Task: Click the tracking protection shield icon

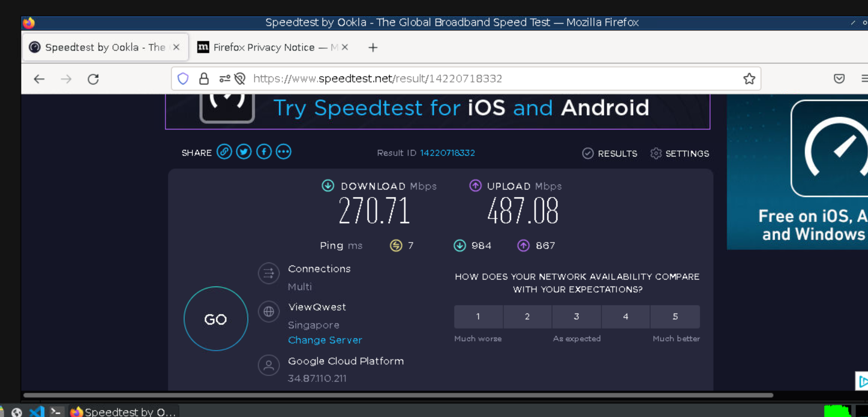Action: pyautogui.click(x=183, y=78)
